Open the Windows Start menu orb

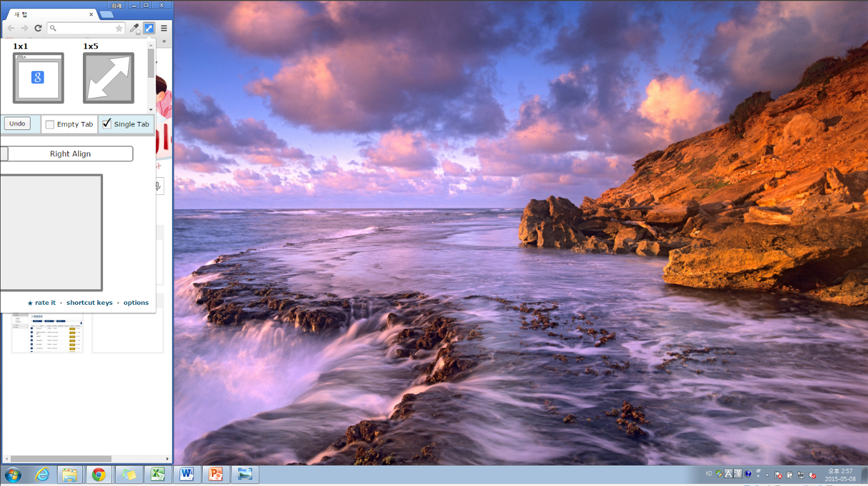click(x=13, y=475)
